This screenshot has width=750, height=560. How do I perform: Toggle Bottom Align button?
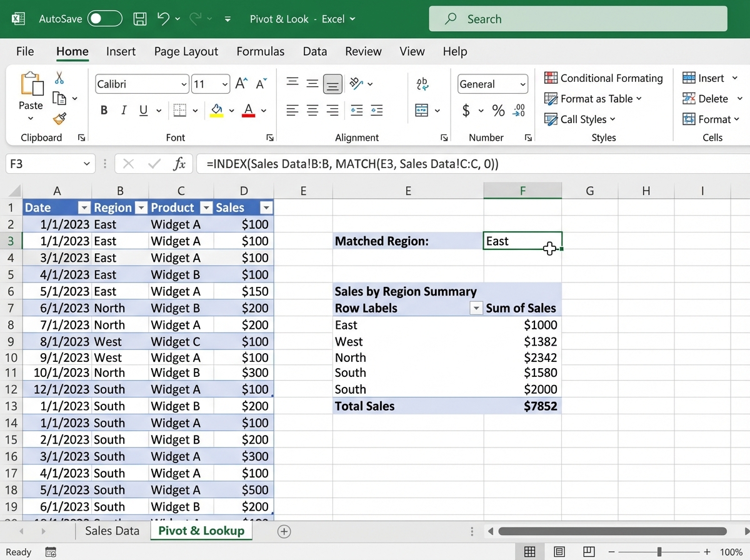(x=332, y=83)
